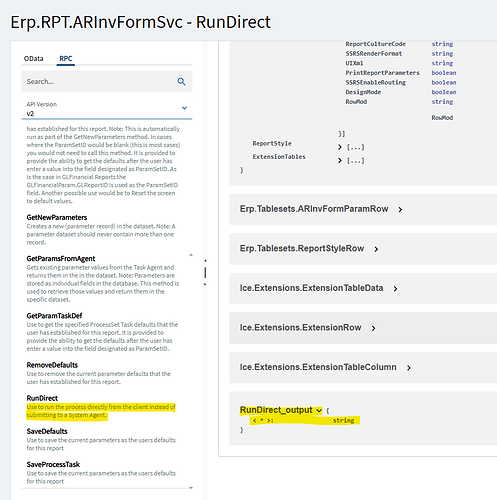Expand Ice.Extensions.ExtensionTableData schema
The width and height of the screenshot is (497, 500).
tap(395, 289)
